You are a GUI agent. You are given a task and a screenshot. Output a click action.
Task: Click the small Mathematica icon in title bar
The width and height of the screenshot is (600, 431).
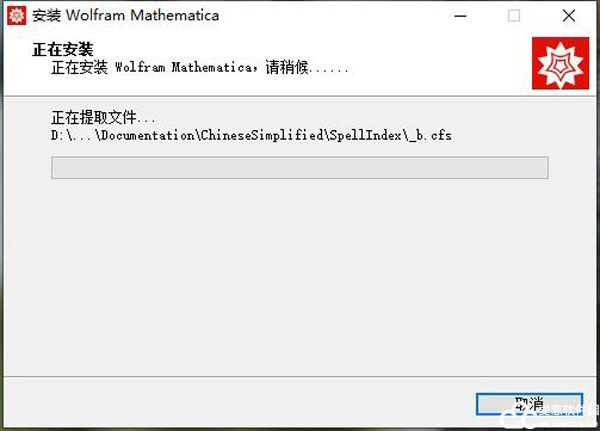pos(16,16)
